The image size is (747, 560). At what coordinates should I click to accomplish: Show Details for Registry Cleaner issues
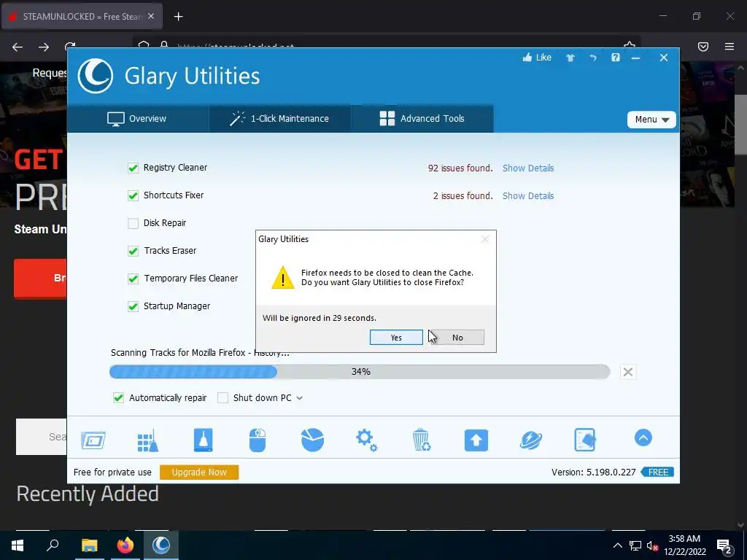[x=528, y=168]
